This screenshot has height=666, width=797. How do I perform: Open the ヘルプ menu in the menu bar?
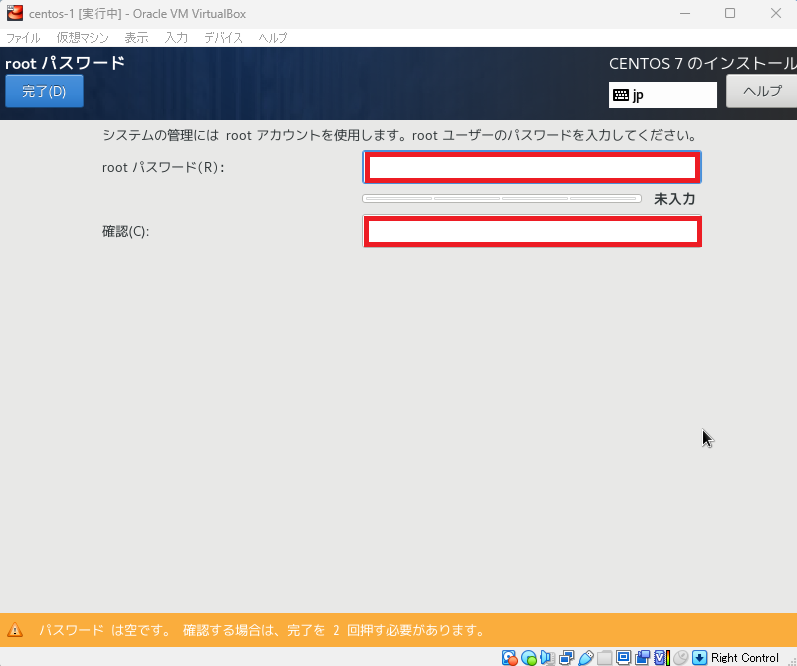point(273,38)
